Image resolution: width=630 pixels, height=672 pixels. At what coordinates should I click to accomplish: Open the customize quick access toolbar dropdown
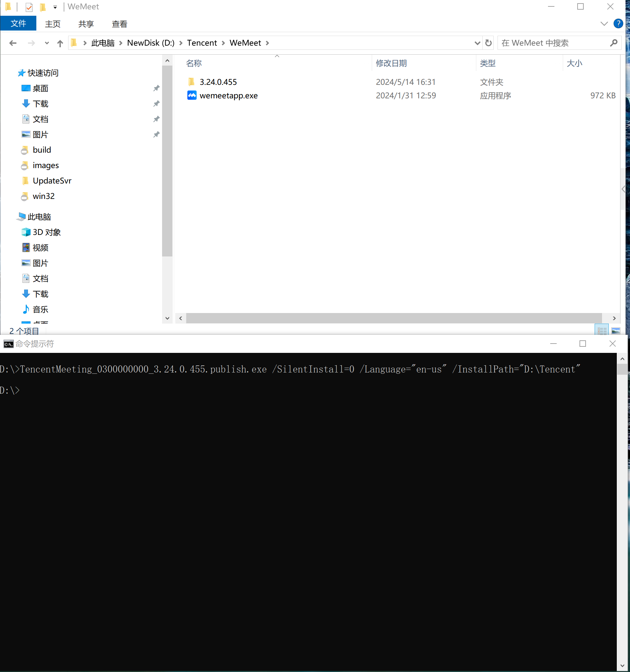pyautogui.click(x=55, y=7)
